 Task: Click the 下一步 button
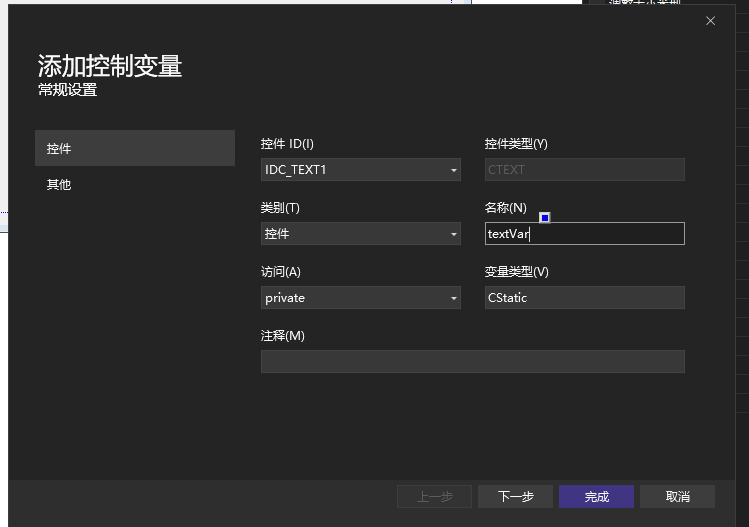pyautogui.click(x=515, y=496)
